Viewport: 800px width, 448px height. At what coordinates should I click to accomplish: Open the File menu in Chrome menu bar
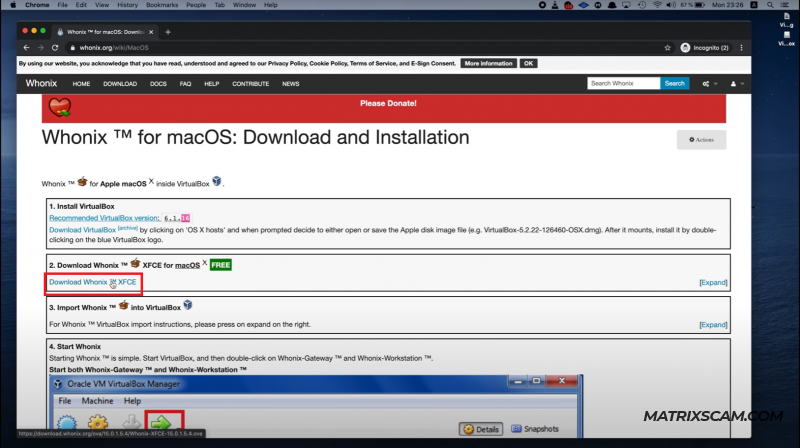[62, 5]
